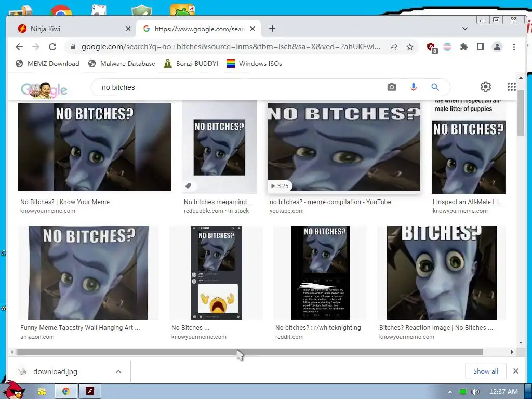
Task: Open the volume speaker tray icon
Action: point(475,392)
